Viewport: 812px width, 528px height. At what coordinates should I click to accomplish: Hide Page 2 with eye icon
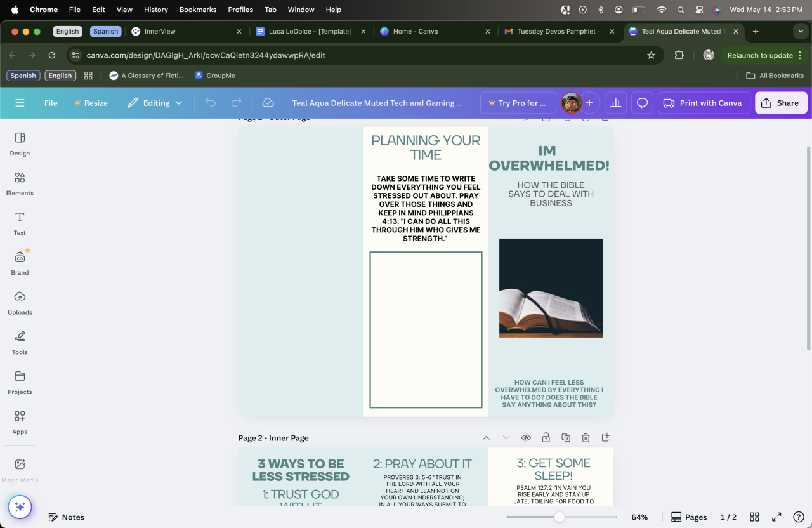[x=526, y=438]
